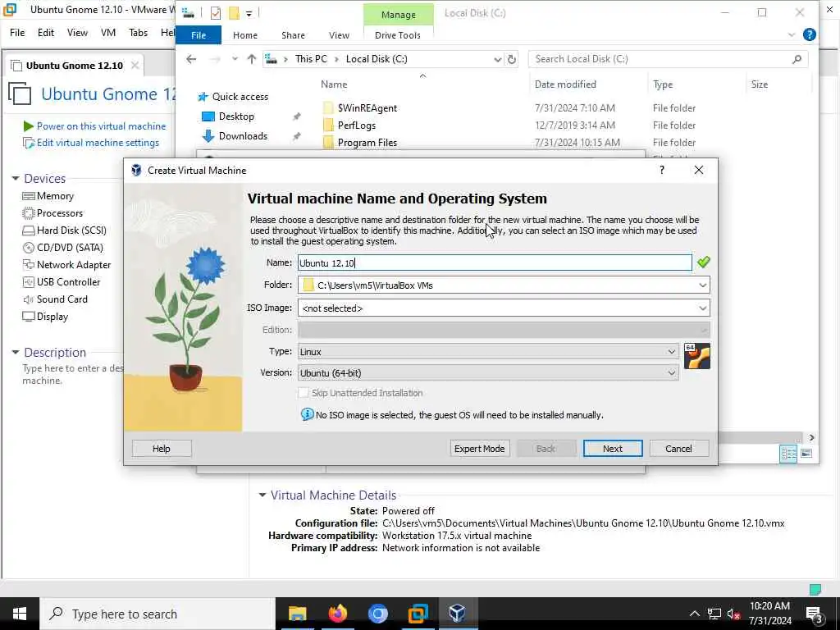
Task: Toggle Skip Unattended Installation checkbox
Action: pos(304,393)
